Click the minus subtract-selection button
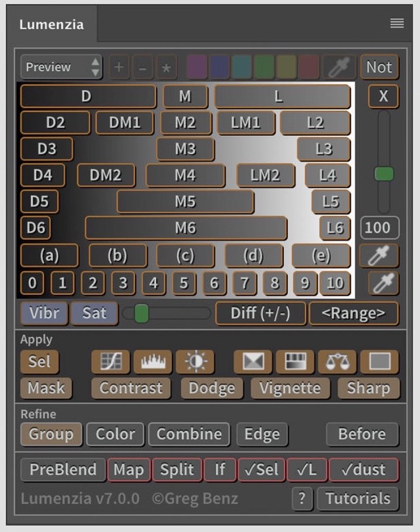Screen dimensions: 420x532 (142, 67)
